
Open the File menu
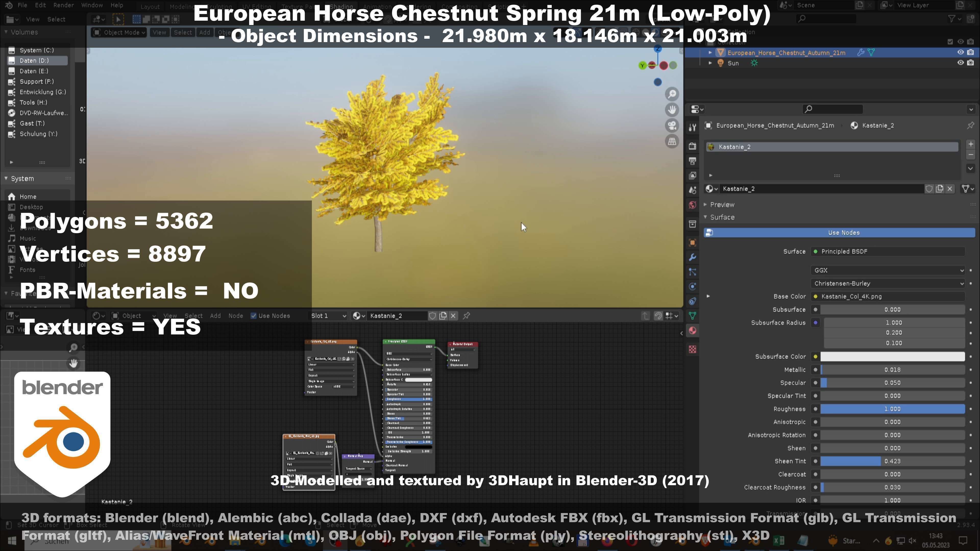click(x=22, y=5)
